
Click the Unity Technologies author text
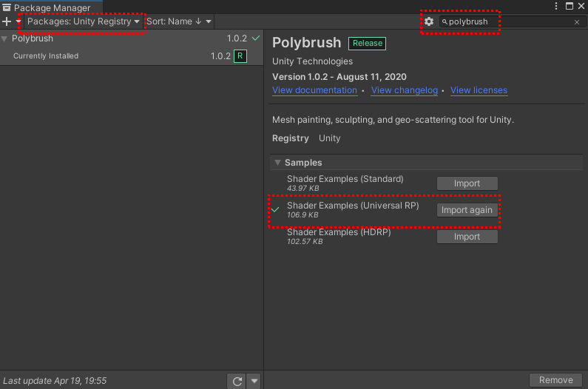coord(312,61)
